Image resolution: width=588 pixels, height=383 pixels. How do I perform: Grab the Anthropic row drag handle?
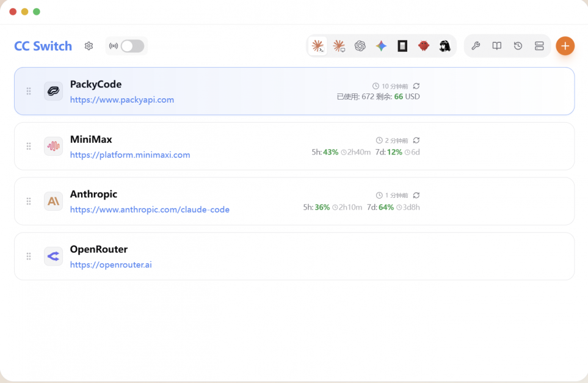click(x=29, y=202)
